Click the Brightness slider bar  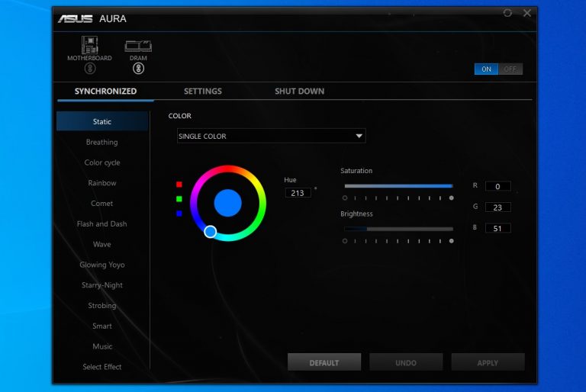point(398,229)
